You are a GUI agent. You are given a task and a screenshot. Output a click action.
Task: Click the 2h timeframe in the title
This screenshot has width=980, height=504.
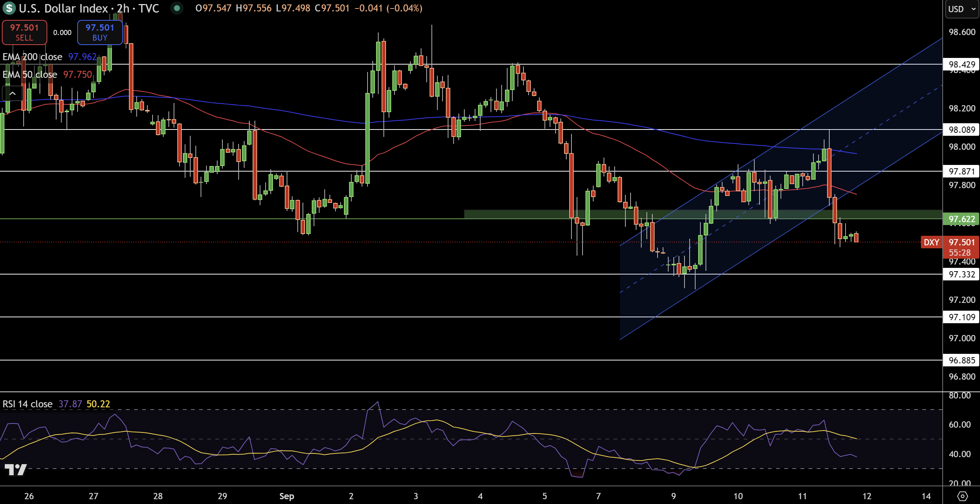122,8
